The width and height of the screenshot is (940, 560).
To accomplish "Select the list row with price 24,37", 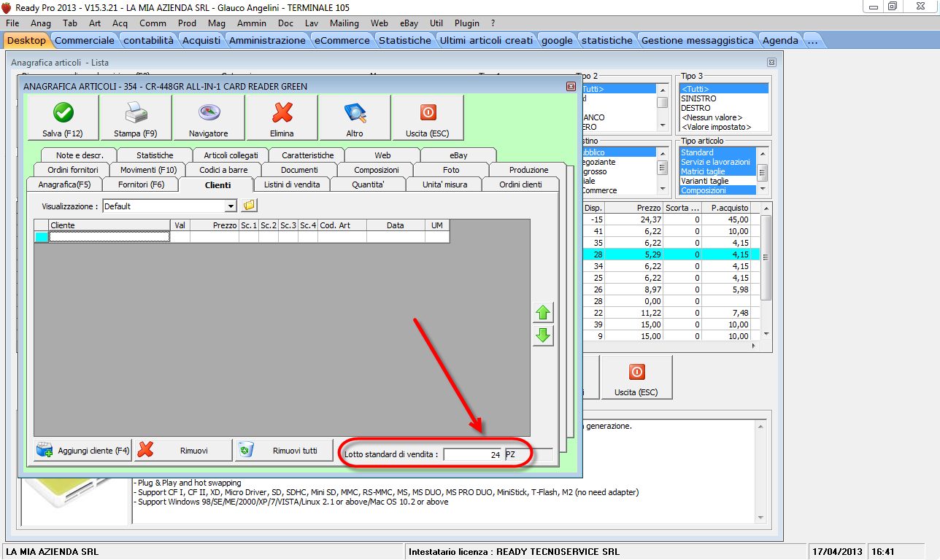I will tap(671, 219).
